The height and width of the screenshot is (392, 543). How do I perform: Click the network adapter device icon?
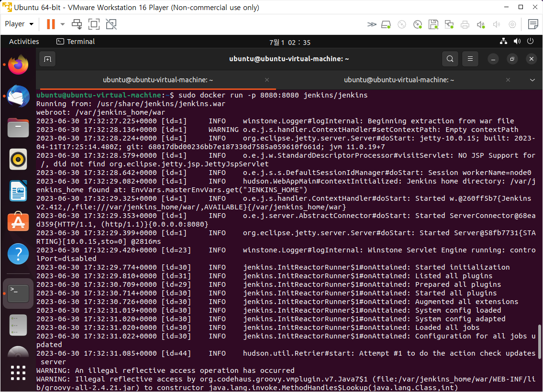(449, 24)
